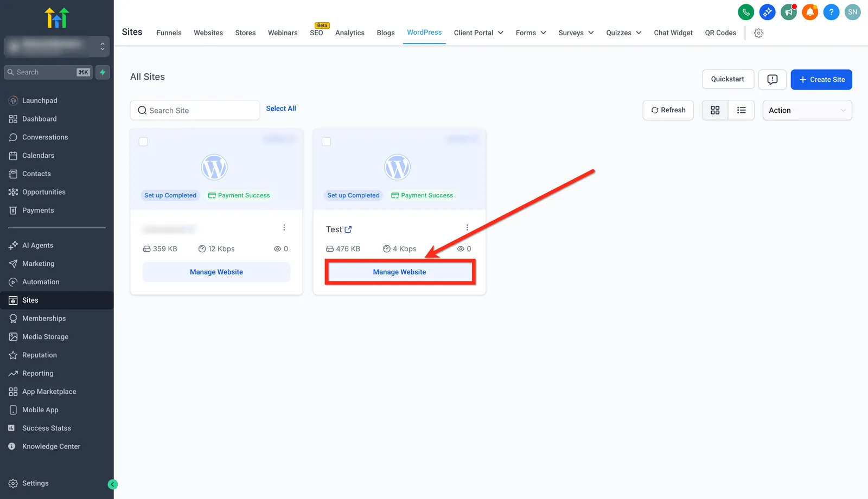
Task: Click the green phone dialer icon
Action: [x=746, y=12]
